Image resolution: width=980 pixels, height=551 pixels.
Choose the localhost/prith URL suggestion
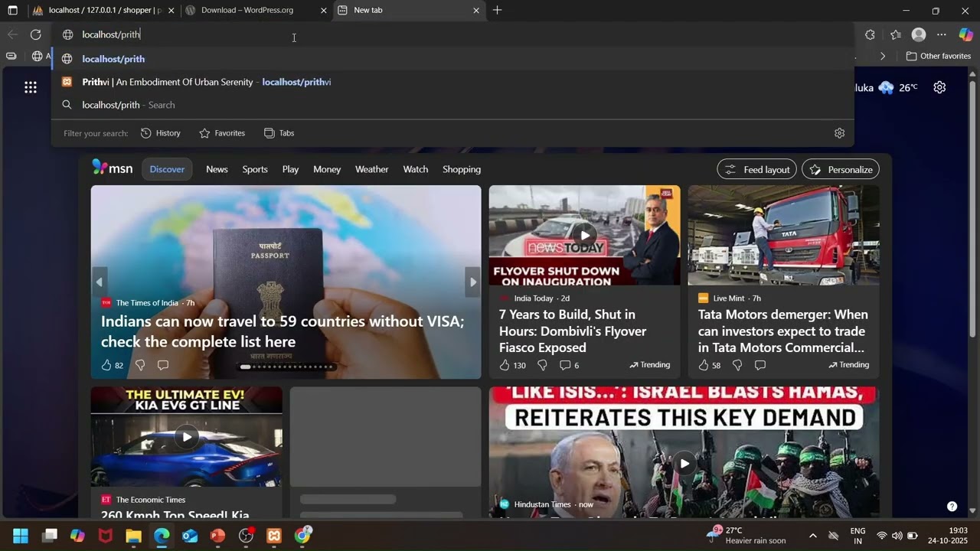click(452, 59)
